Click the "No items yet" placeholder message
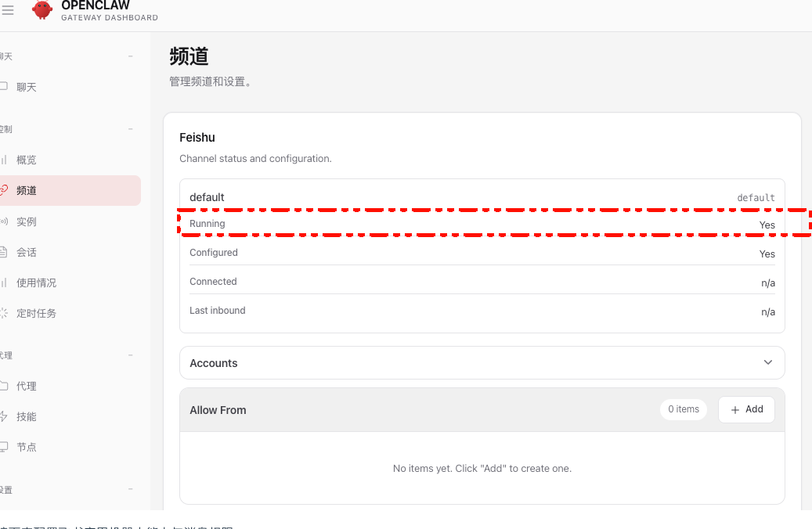This screenshot has width=812, height=529. point(482,469)
